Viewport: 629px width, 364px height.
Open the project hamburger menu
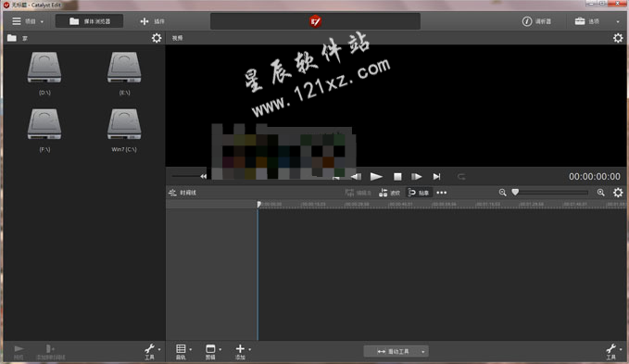pos(17,21)
